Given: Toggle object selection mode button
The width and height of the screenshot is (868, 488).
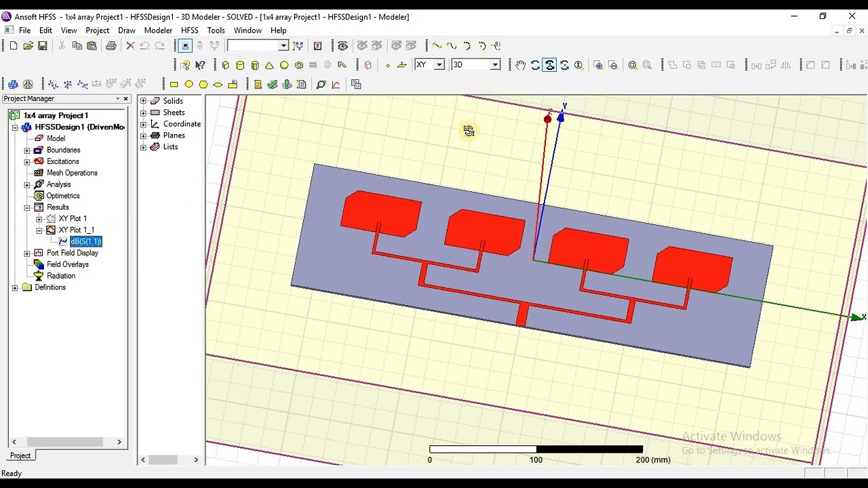Looking at the screenshot, I should pyautogui.click(x=185, y=45).
